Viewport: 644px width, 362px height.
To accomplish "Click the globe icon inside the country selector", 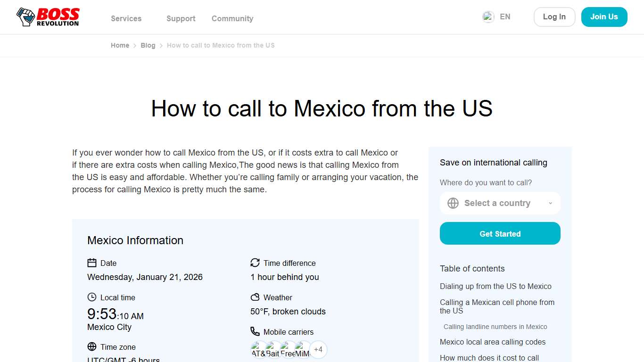I will [x=453, y=203].
